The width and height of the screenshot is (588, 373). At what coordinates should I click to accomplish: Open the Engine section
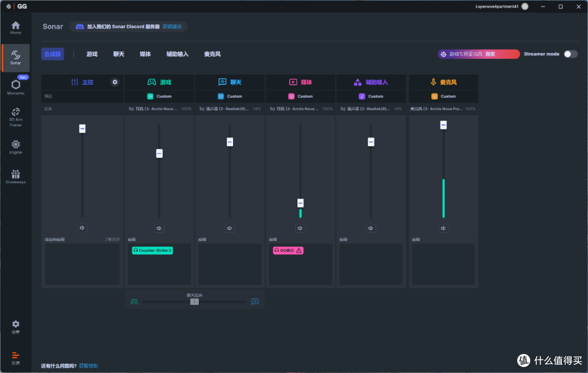coord(15,147)
